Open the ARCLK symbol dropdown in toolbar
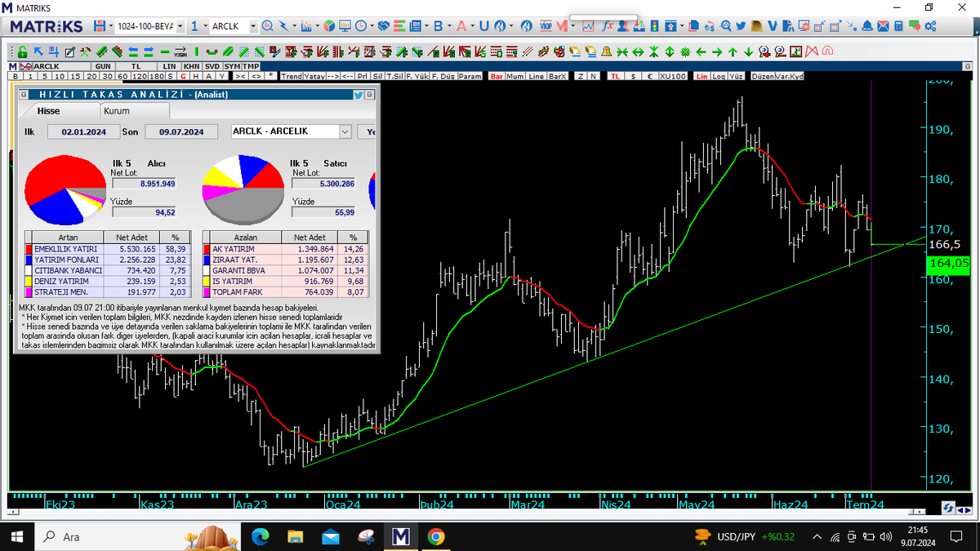The image size is (980, 551). click(253, 26)
